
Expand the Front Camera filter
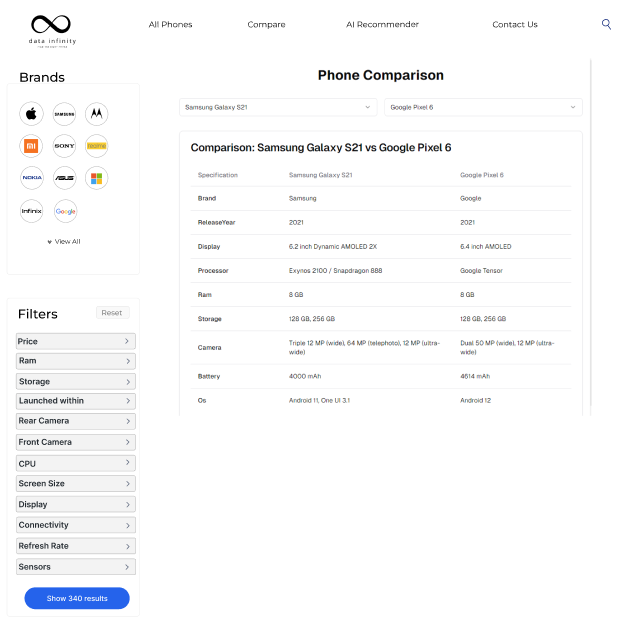[76, 442]
